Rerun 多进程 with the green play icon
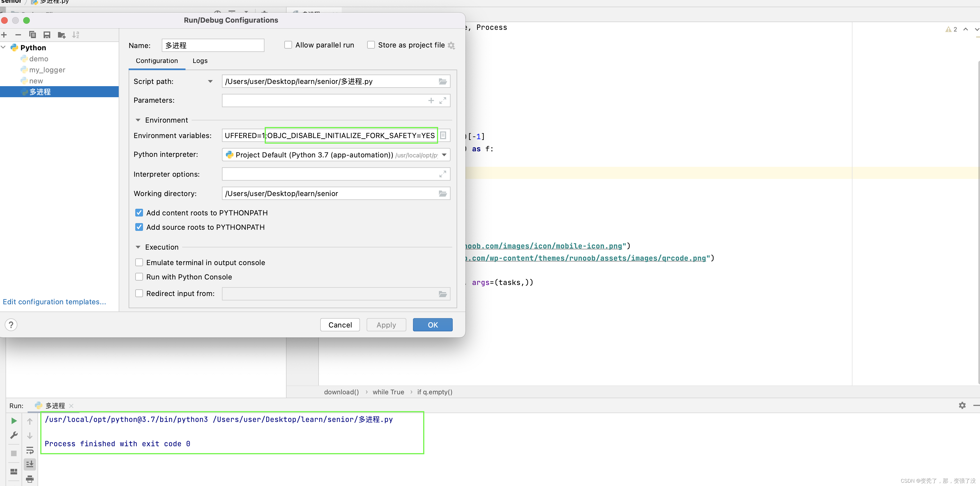Screen dimensions: 980x486 [14, 421]
